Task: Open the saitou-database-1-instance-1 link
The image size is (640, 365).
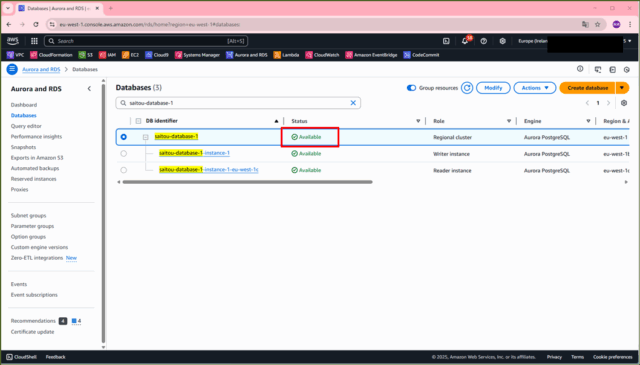Action: point(194,153)
